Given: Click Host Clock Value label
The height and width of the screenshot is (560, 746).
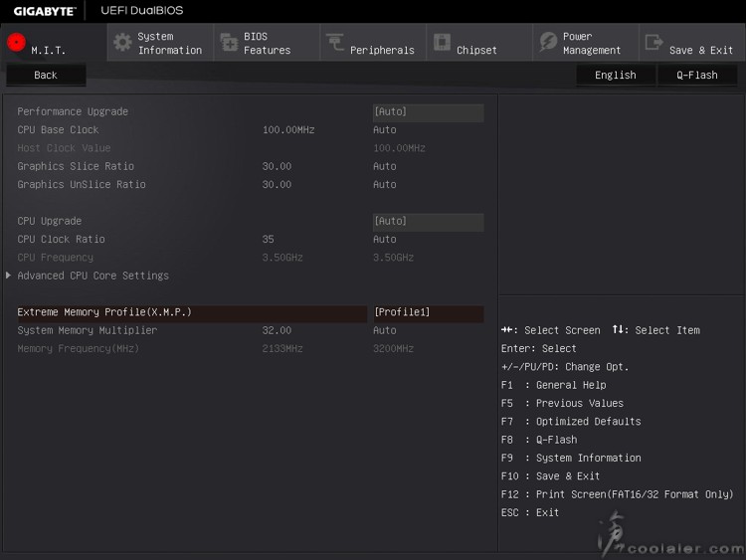Looking at the screenshot, I should (x=64, y=148).
